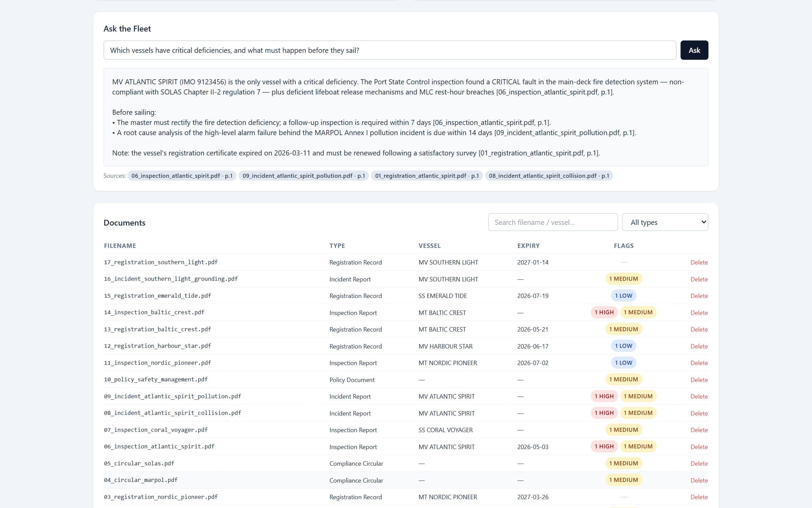Click 1 MEDIUM flag on 05_circular_solas.pdf
812x508 pixels.
tap(624, 463)
